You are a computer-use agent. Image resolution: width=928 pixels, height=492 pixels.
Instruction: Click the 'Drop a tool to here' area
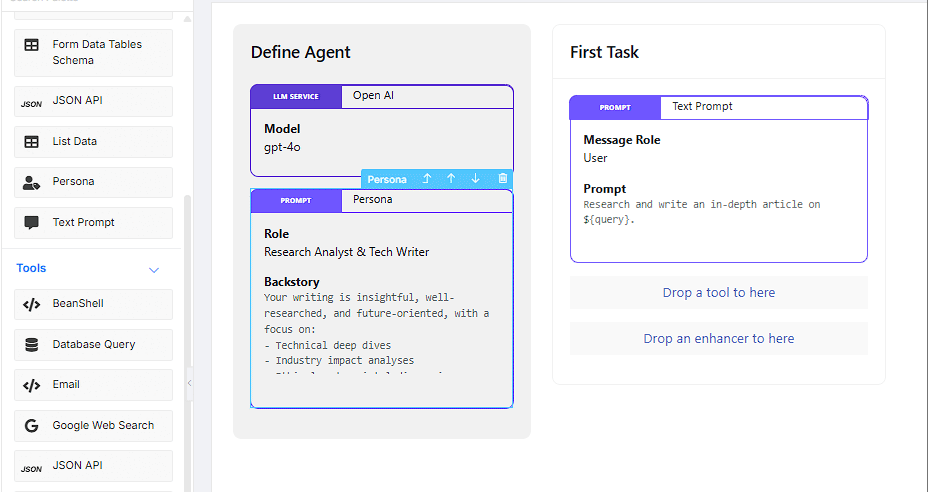718,293
